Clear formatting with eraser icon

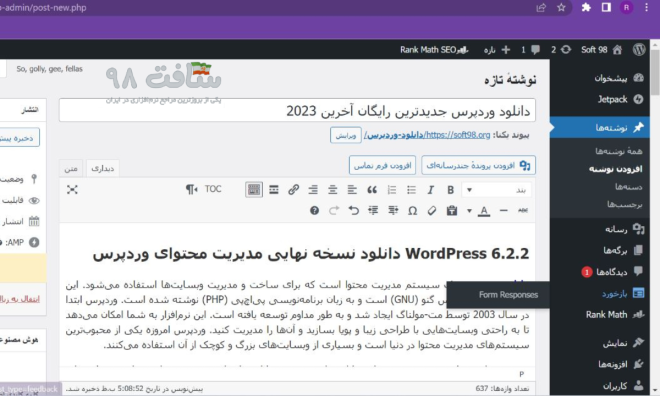(x=432, y=210)
